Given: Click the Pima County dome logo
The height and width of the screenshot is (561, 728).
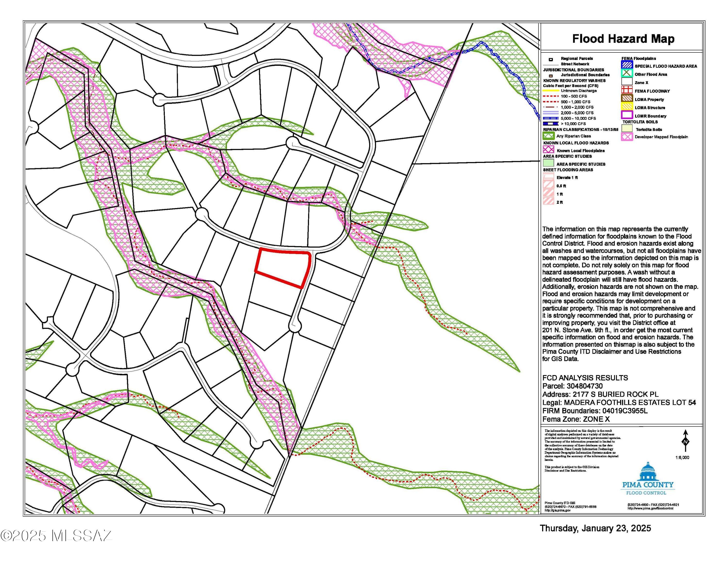Looking at the screenshot, I should 648,471.
